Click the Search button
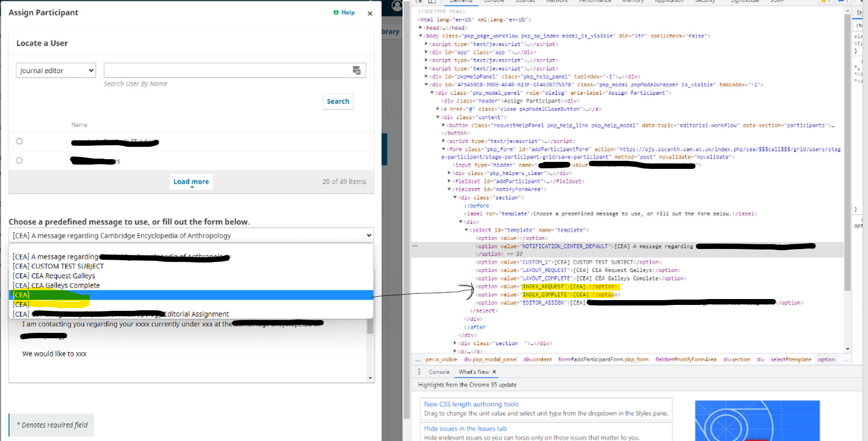This screenshot has height=441, width=868. (x=338, y=101)
